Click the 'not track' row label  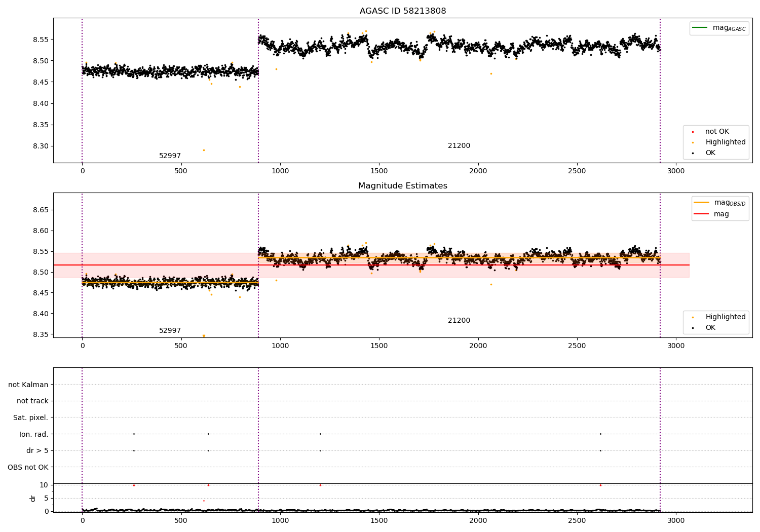(x=32, y=401)
